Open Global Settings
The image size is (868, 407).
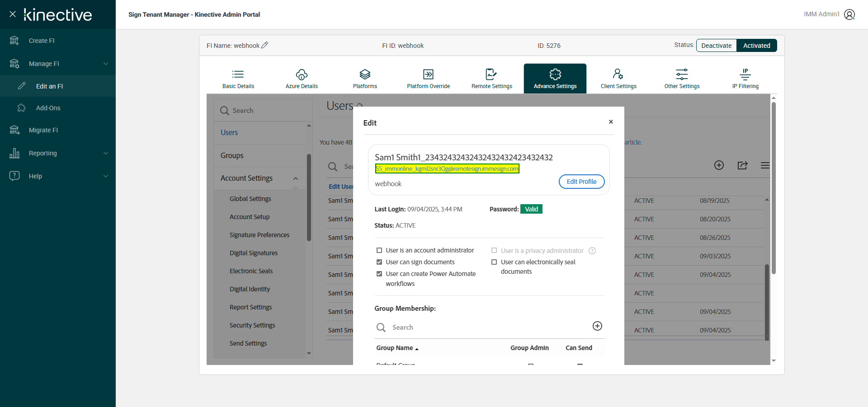coord(250,199)
